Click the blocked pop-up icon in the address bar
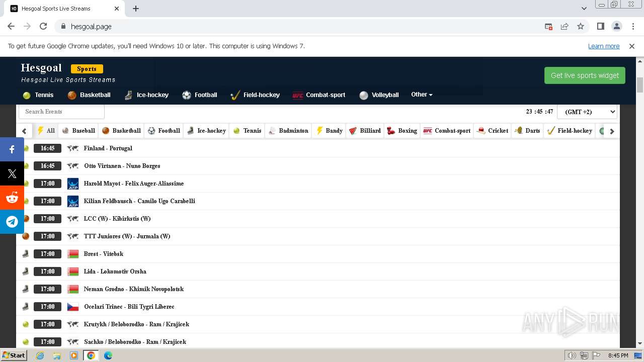This screenshot has height=362, width=644. (x=548, y=26)
